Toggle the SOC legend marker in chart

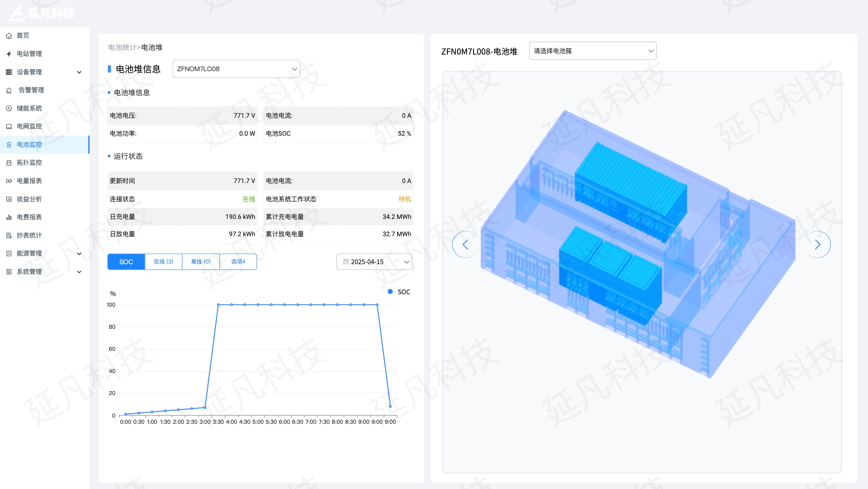390,292
